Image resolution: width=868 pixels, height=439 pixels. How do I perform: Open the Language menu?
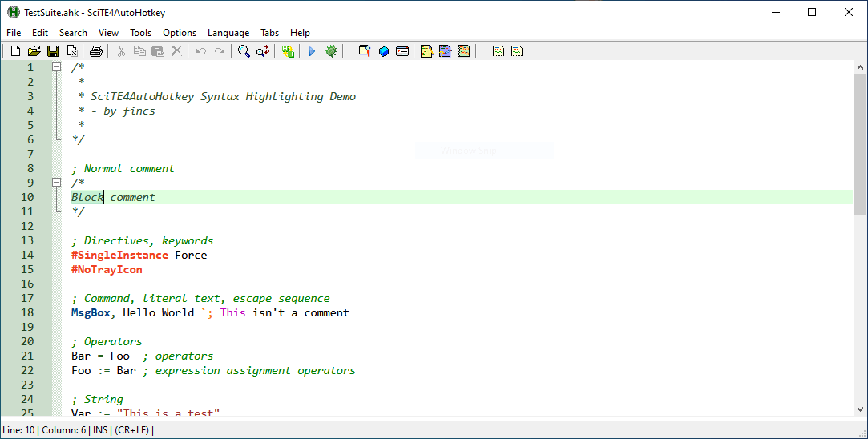click(x=228, y=33)
